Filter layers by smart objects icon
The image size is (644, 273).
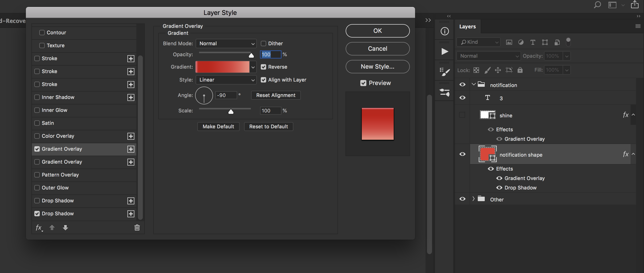pos(557,42)
